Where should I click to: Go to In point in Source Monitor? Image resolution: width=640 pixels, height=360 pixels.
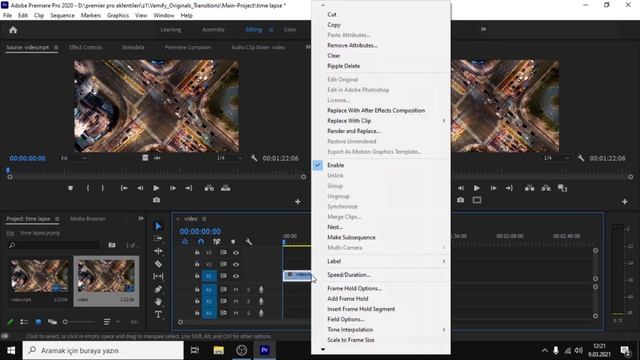coord(124,188)
